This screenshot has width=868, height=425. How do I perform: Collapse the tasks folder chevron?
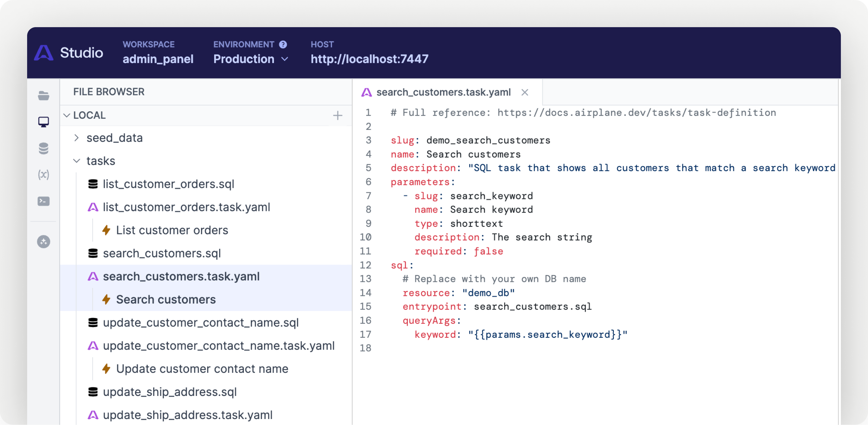76,161
